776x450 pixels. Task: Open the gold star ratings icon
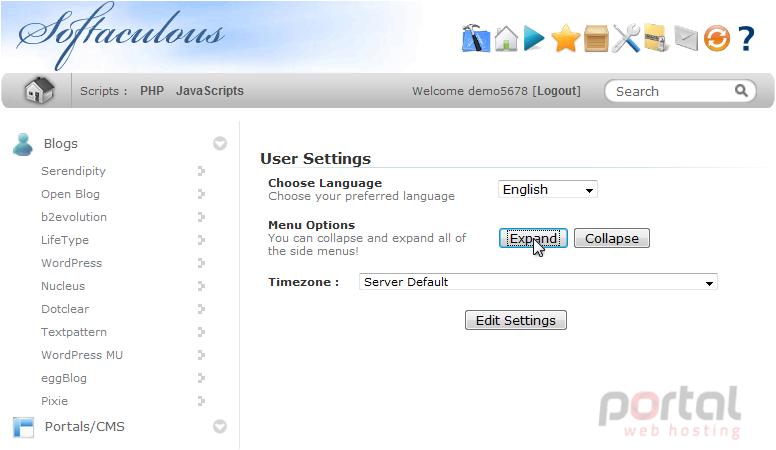(565, 39)
